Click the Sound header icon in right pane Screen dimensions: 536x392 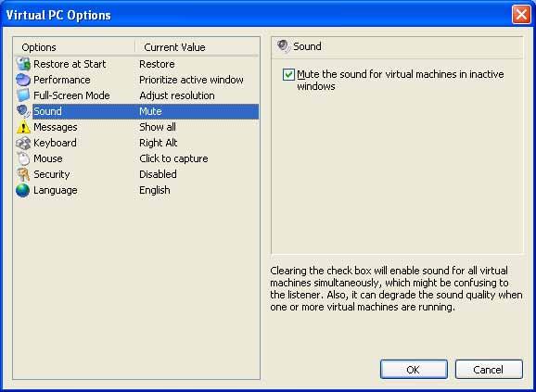(284, 46)
